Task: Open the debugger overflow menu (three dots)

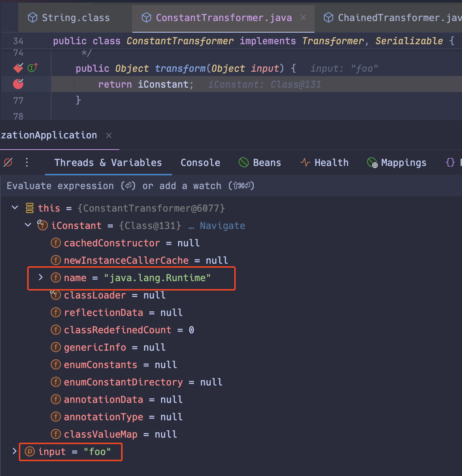Action: (x=27, y=163)
